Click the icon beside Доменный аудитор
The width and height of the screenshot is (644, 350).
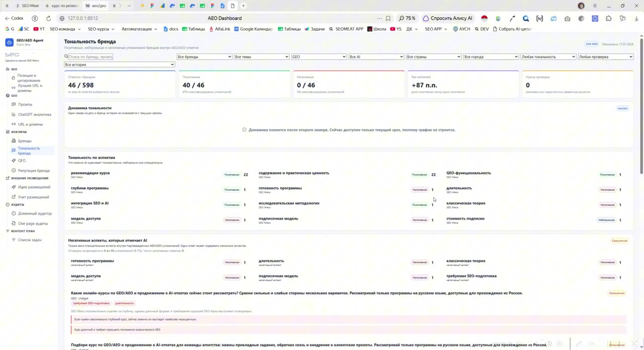point(14,214)
